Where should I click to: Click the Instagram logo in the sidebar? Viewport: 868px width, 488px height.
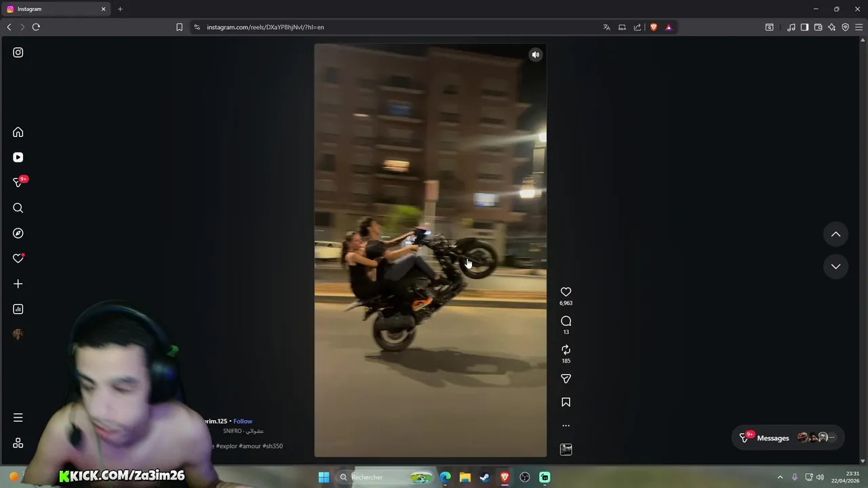click(x=18, y=52)
